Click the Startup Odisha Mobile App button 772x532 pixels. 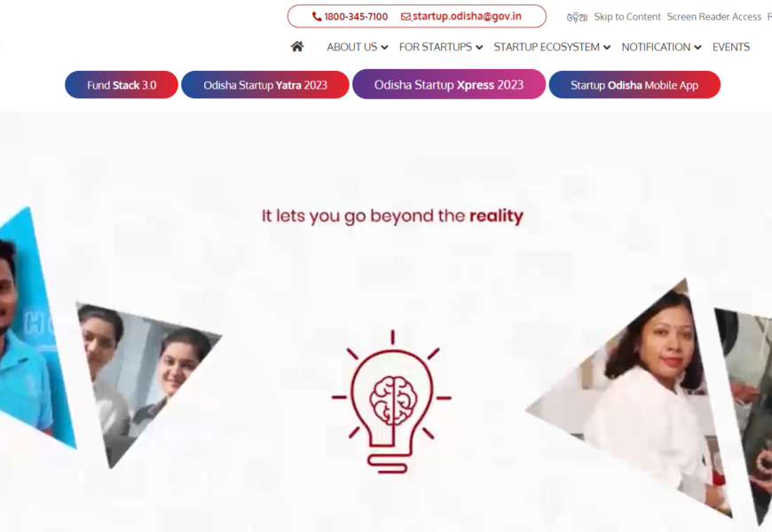pyautogui.click(x=634, y=84)
